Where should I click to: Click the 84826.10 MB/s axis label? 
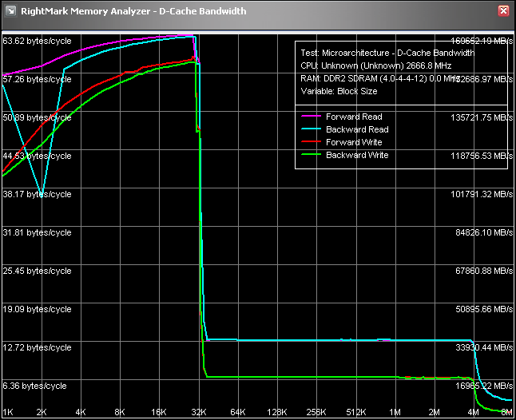click(484, 233)
